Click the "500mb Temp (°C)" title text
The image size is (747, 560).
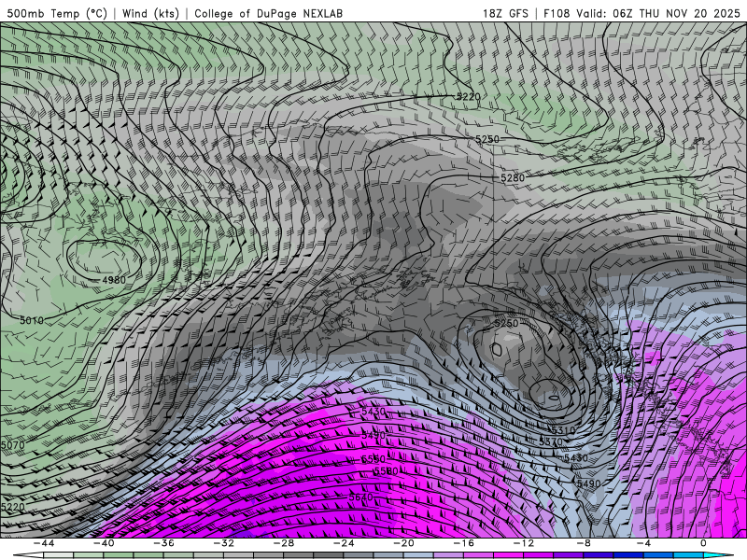57,13
